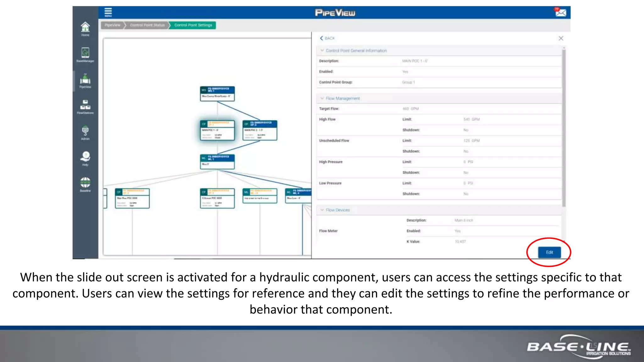
Task: Open the hamburger Menu icon
Action: (108, 12)
